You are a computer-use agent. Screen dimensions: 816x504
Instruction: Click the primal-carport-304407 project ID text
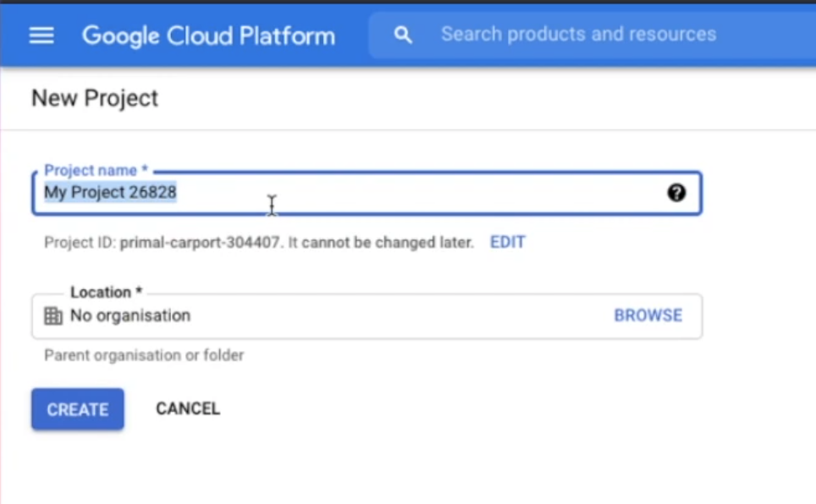pyautogui.click(x=200, y=243)
